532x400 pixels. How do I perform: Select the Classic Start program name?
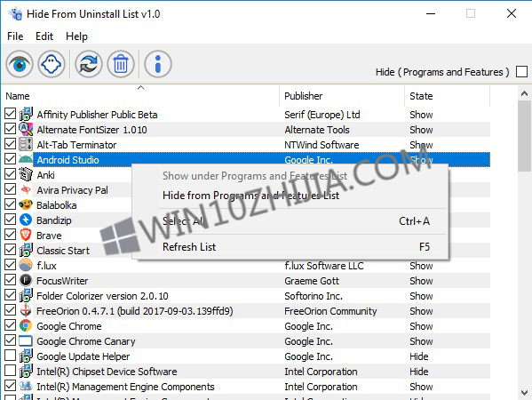click(63, 251)
